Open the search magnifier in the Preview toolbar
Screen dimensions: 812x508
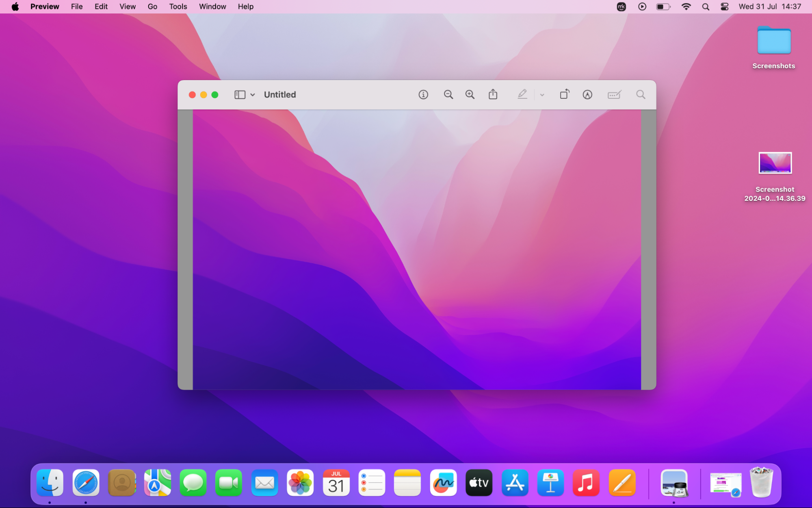pos(641,95)
